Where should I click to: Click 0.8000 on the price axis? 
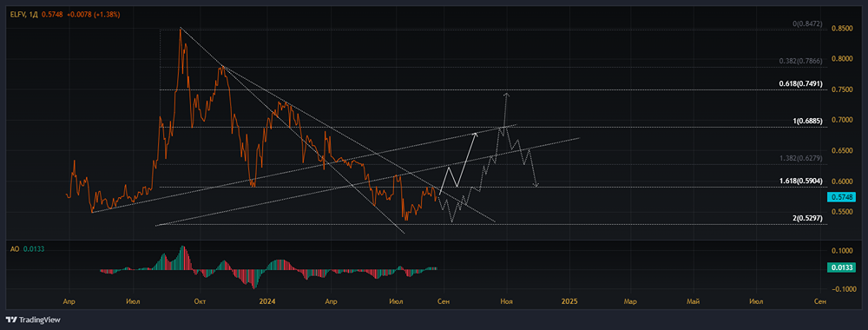pos(841,59)
